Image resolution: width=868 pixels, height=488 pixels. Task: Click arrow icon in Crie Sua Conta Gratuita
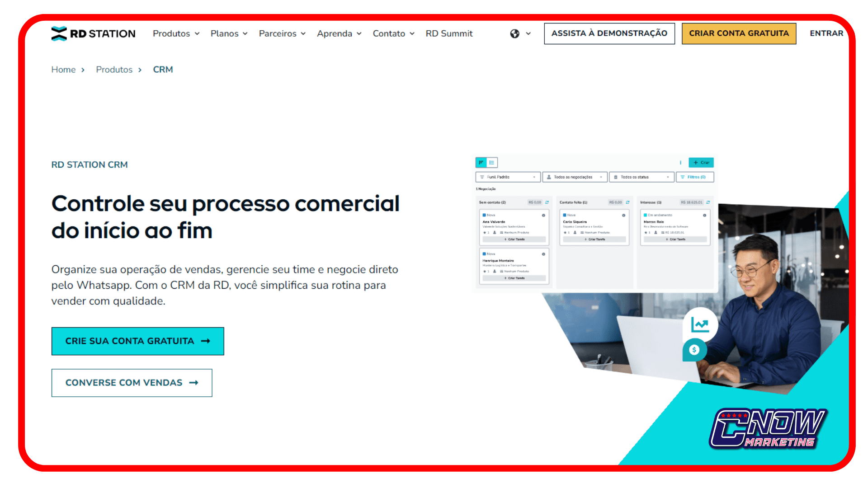click(206, 341)
